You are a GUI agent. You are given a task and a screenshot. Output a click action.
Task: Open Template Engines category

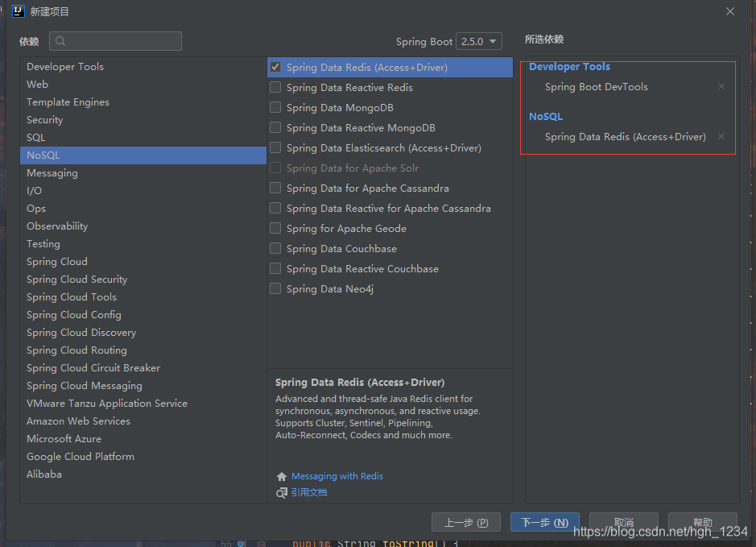[x=143, y=102]
